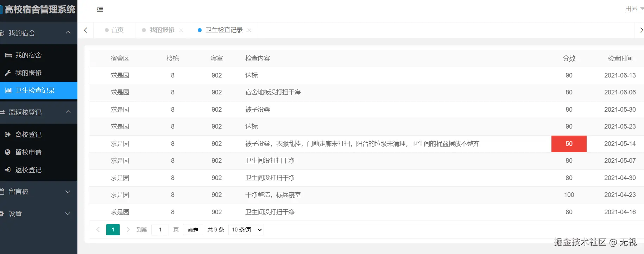644x254 pixels.
Task: Click the date 2021-06-13 cell
Action: 620,75
